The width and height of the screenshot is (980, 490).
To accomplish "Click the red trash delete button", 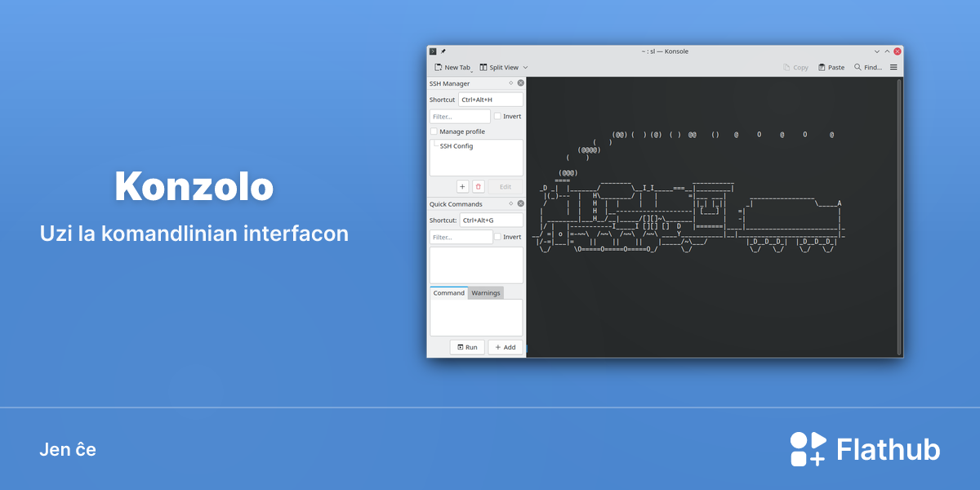I will pyautogui.click(x=479, y=186).
